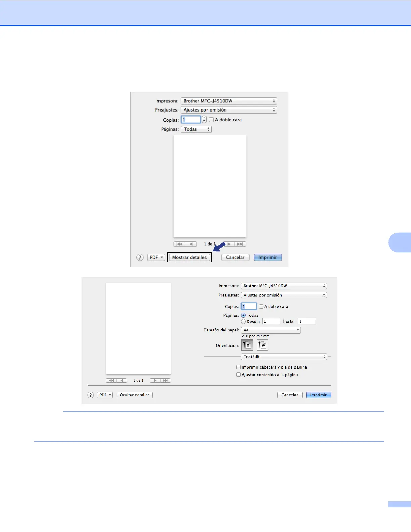This screenshot has height=532, width=411.
Task: Click Copias field in compact dialog
Action: pos(191,120)
